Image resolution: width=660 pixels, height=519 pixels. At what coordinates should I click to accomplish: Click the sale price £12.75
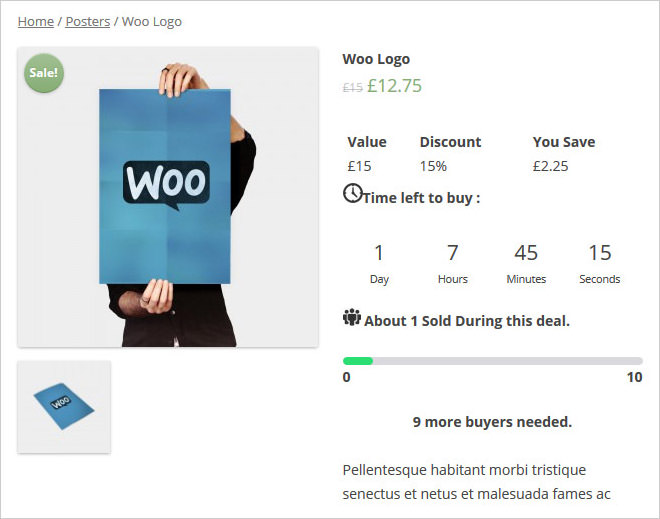tap(394, 86)
